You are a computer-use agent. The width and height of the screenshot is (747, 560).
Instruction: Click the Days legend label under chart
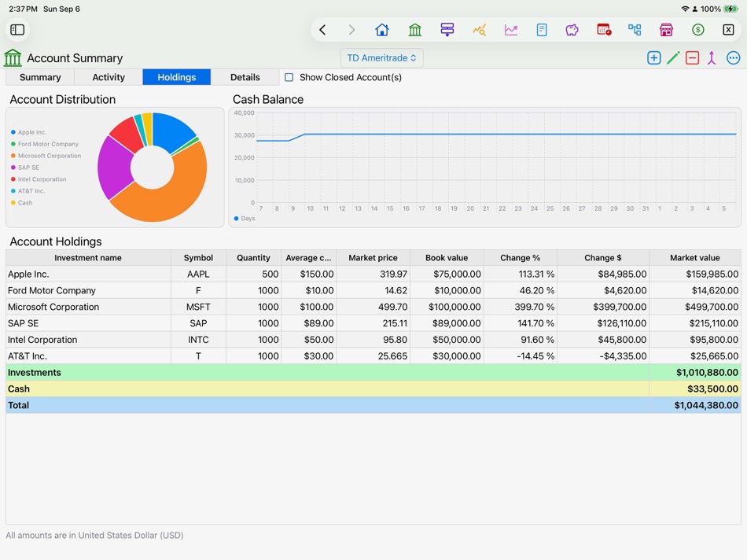[x=248, y=219]
